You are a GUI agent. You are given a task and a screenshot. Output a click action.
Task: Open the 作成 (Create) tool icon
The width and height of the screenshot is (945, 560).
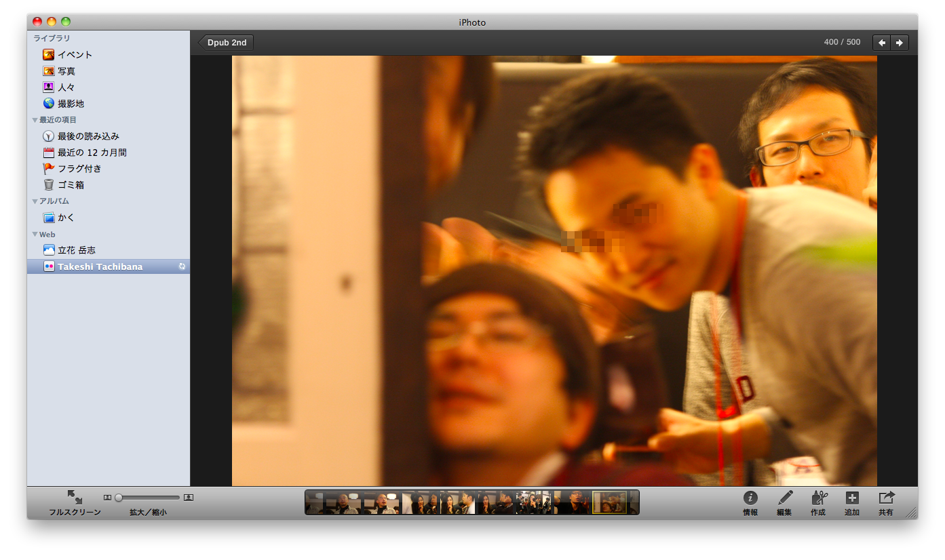pos(818,498)
